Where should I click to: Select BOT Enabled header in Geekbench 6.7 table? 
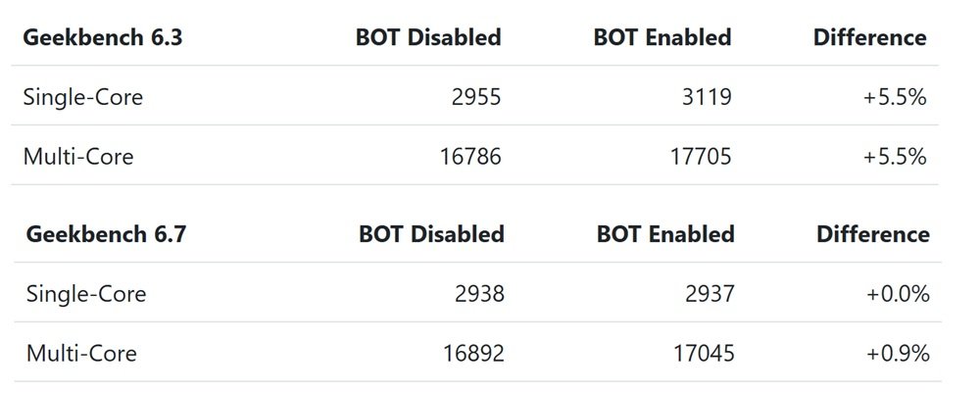(665, 235)
